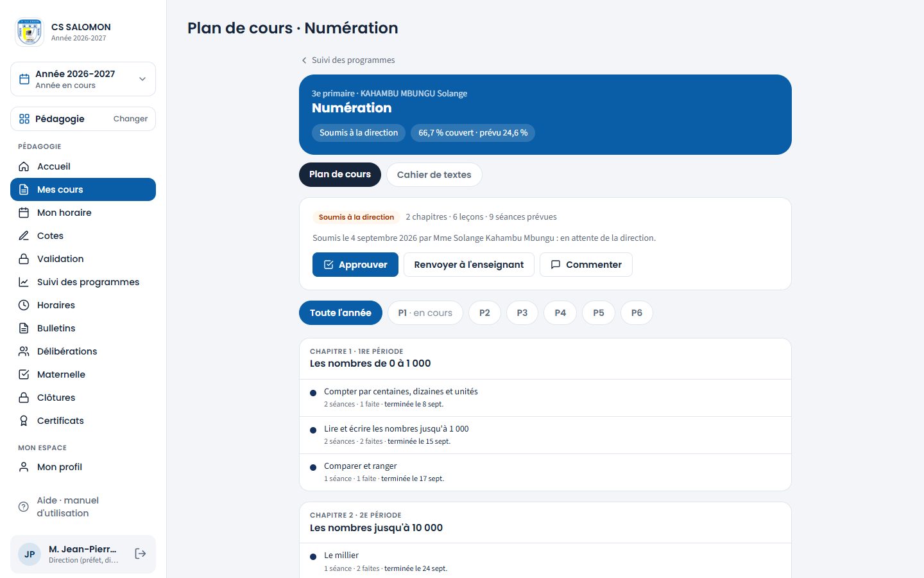Image resolution: width=924 pixels, height=578 pixels.
Task: Click the Validation lock icon
Action: pos(24,259)
